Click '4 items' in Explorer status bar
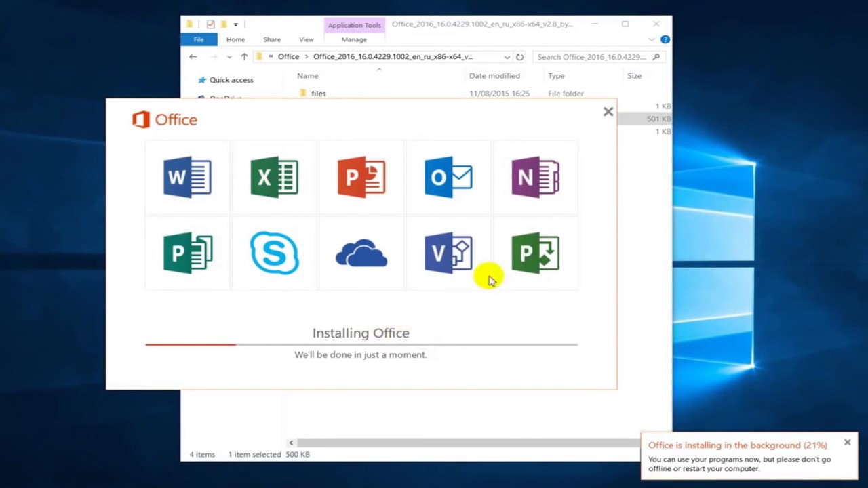This screenshot has width=868, height=488. 201,454
